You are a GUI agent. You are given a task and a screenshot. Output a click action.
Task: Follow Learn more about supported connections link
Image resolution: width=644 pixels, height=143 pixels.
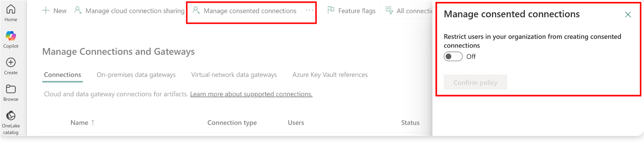point(251,94)
